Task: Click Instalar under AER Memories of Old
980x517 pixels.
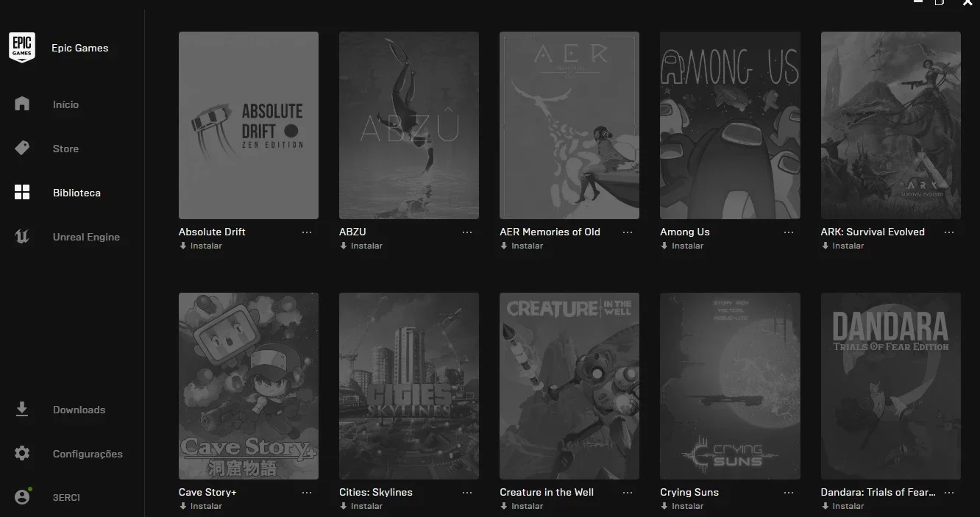Action: coord(521,246)
